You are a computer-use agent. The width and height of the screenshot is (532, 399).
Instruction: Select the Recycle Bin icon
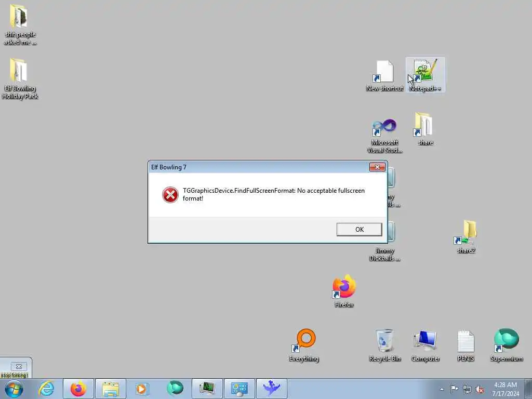point(384,345)
